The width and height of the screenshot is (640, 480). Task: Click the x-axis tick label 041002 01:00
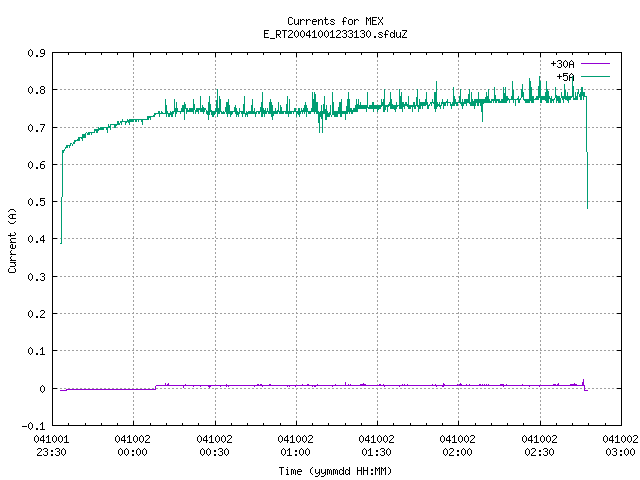296,446
